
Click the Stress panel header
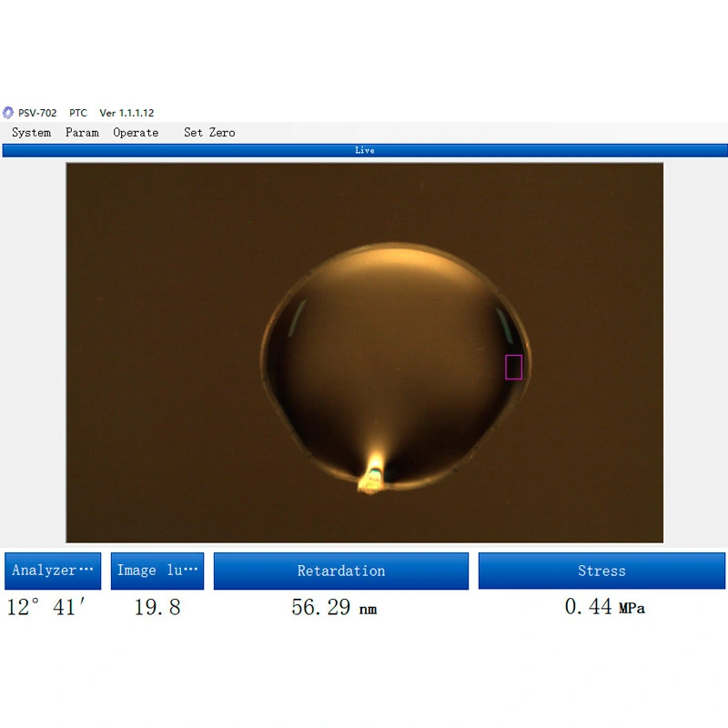point(602,571)
